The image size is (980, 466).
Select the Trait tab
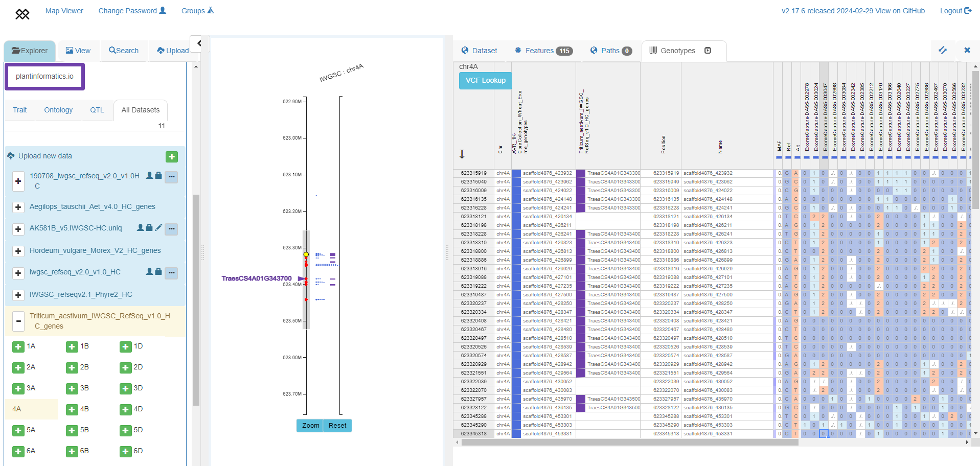pos(20,110)
